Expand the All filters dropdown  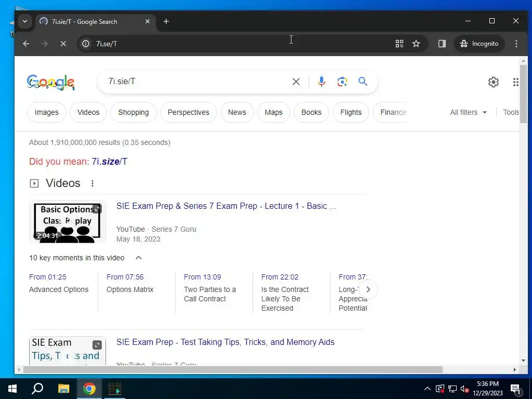468,112
